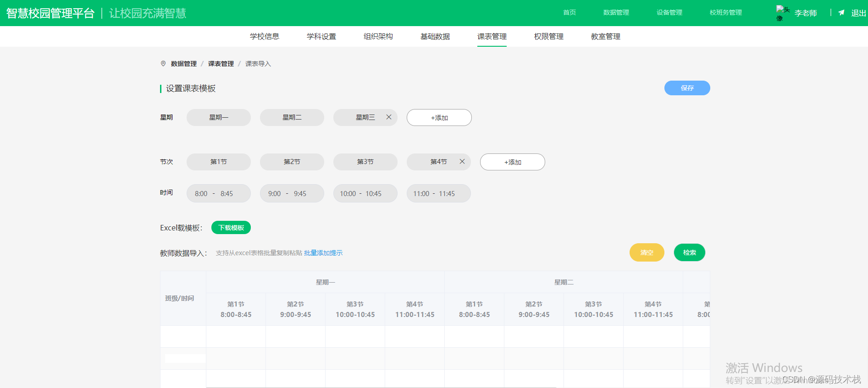
Task: Click 退出 to log out
Action: tap(859, 13)
